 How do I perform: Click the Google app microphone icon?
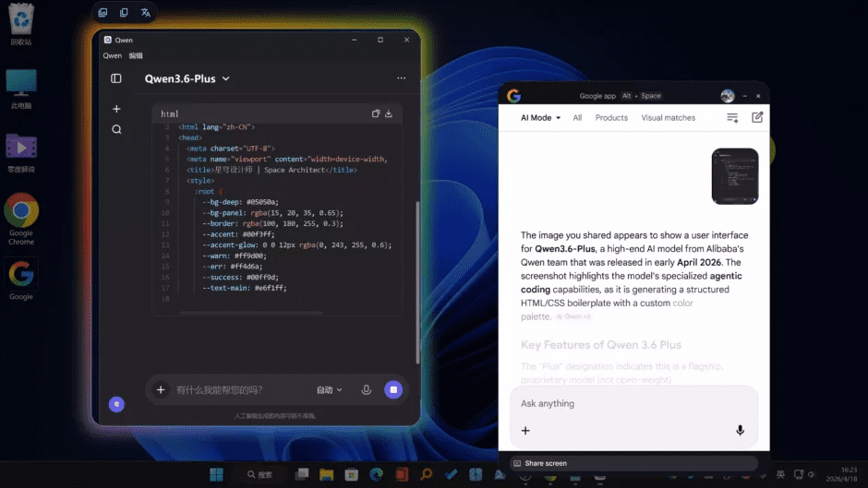coord(740,430)
